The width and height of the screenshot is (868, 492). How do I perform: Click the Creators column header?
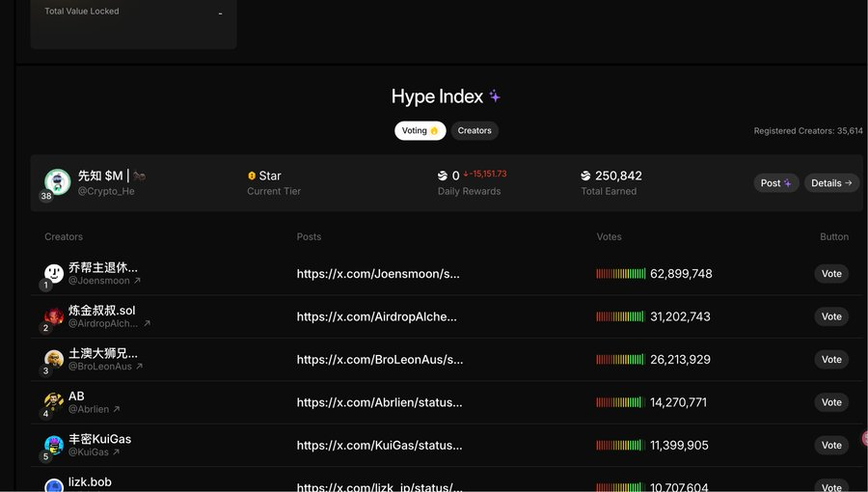64,236
